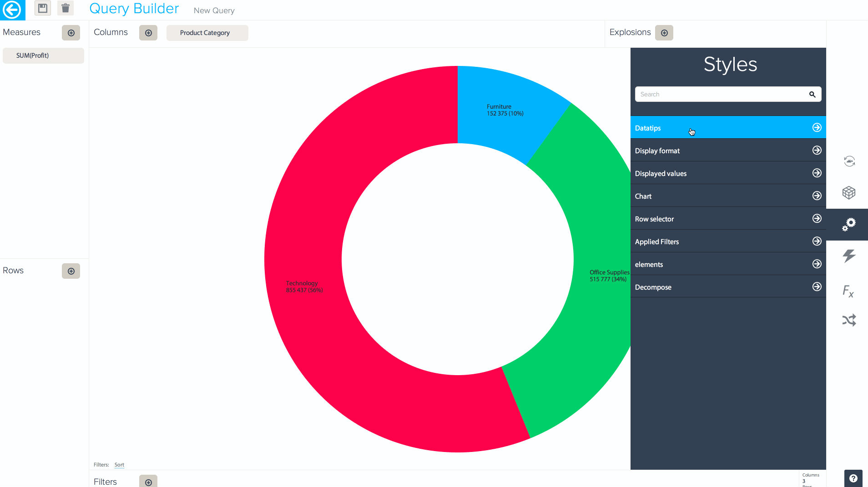
Task: Open the cube data source icon
Action: click(x=849, y=193)
